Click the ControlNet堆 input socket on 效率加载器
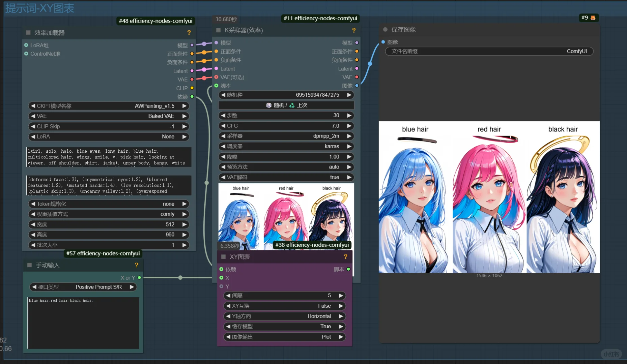This screenshot has height=364, width=627. point(26,54)
